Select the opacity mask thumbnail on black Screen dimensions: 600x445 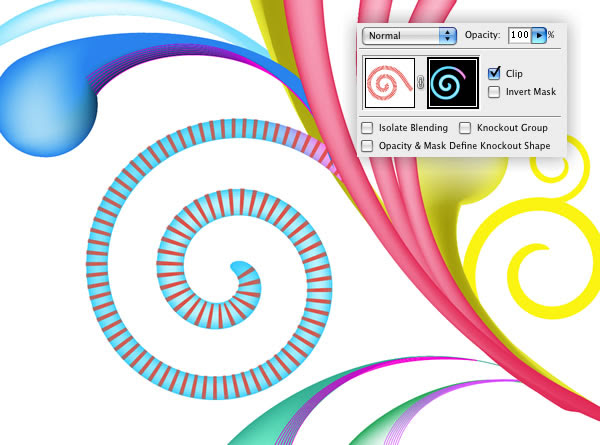453,83
